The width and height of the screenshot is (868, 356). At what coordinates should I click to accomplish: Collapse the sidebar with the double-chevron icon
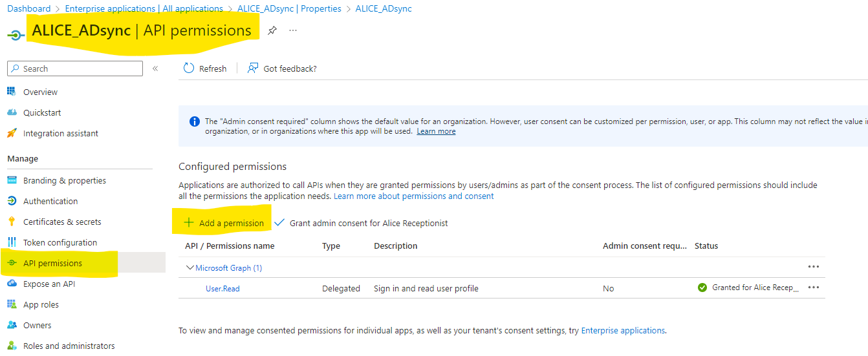[155, 68]
